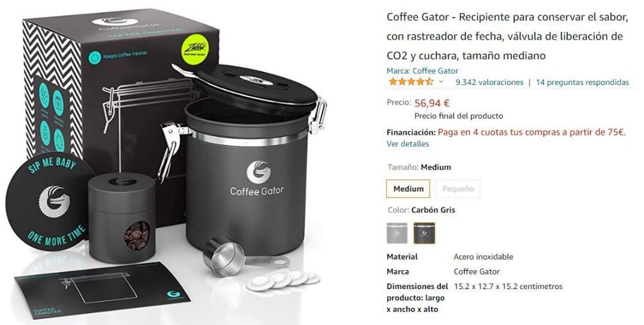Click the product title text

[x=508, y=36]
